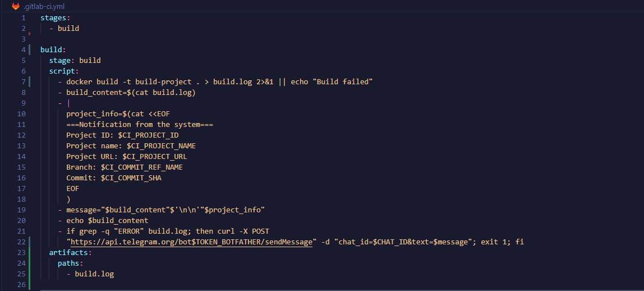Click the fold marker beside line 3
The width and height of the screenshot is (644, 291).
click(30, 34)
